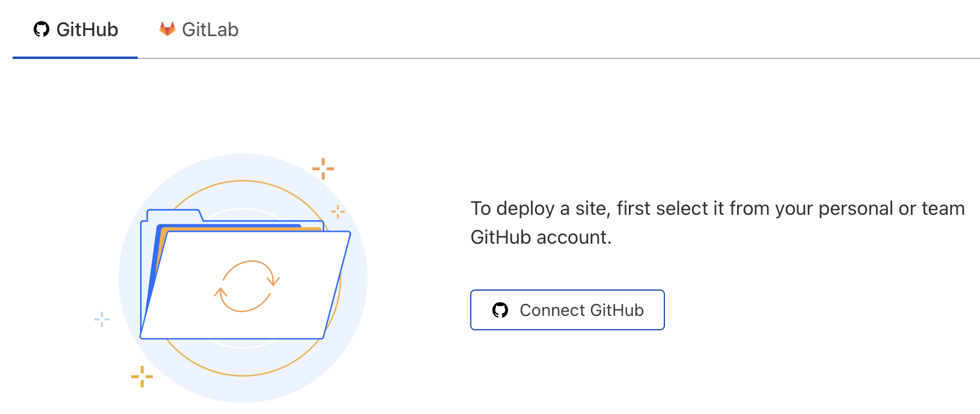Click the active tab underline indicator
Viewport: 980px width, 414px height.
[76, 56]
